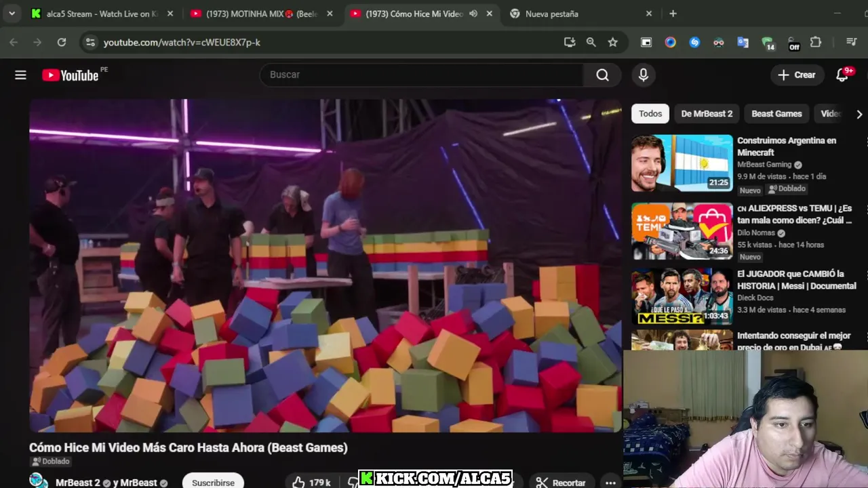Reload the current page
Screen dimensions: 868x488
click(62, 42)
